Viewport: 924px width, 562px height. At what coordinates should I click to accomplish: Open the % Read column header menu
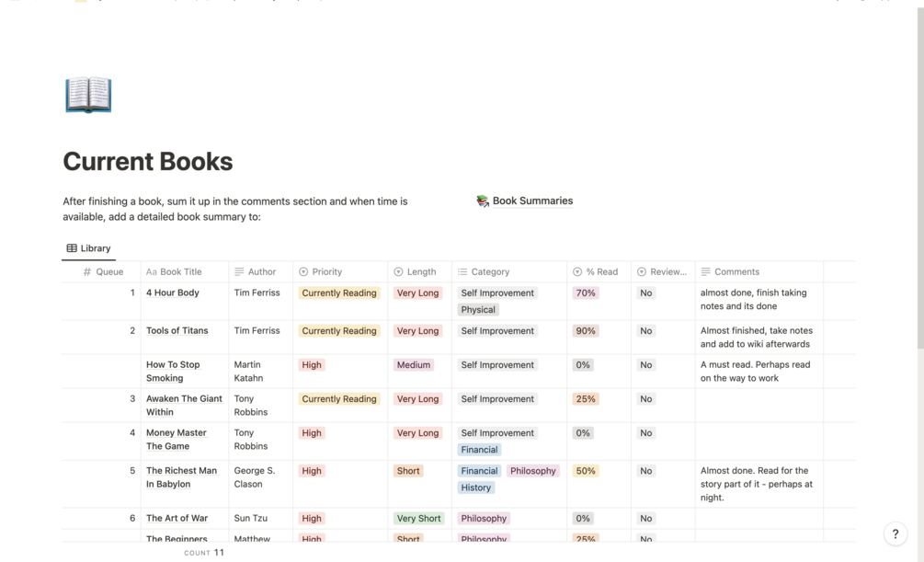[x=601, y=272]
